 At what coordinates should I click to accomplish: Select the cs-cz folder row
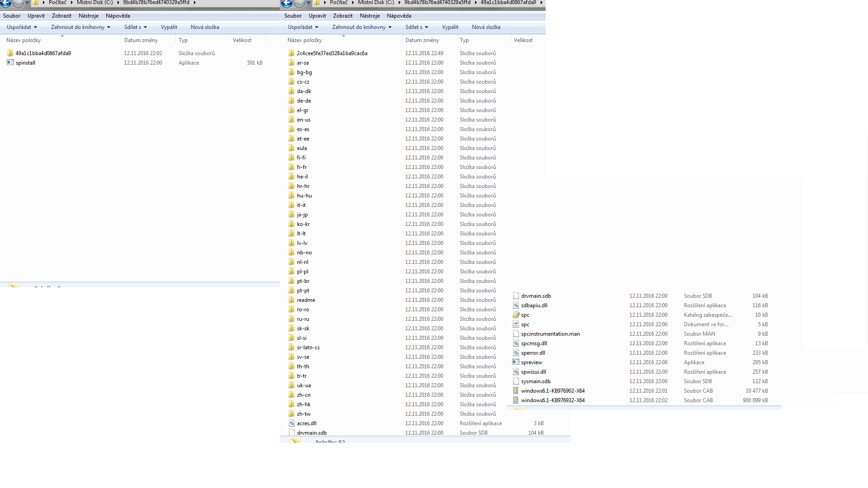click(303, 82)
